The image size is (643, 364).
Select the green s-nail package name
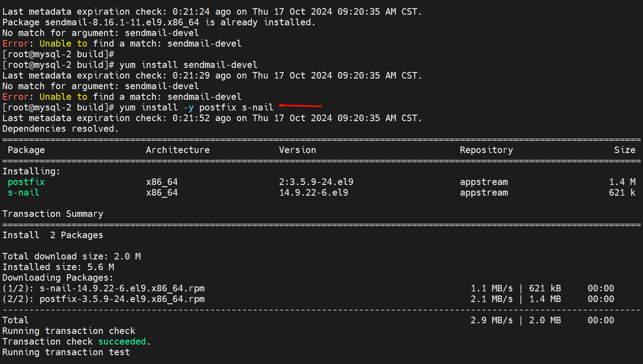23,192
